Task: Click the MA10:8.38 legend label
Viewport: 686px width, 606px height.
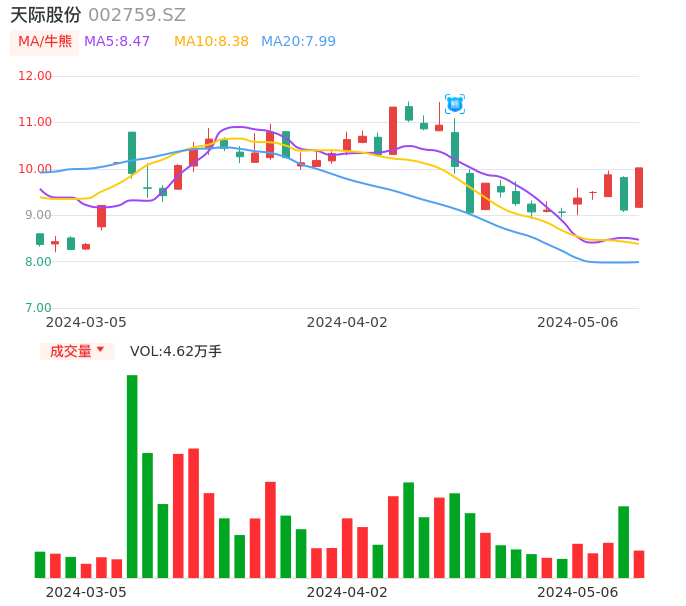Action: pos(211,42)
